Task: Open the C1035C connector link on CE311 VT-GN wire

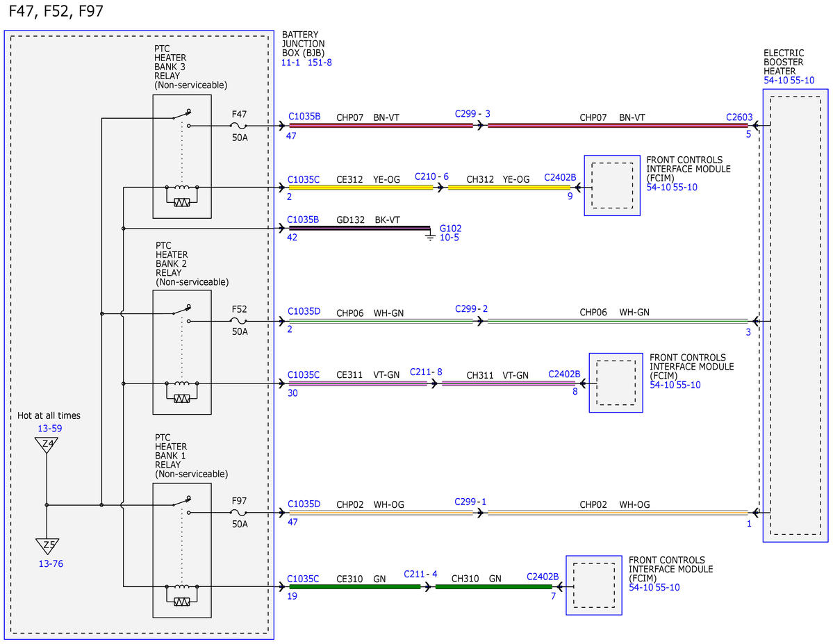Action: click(x=304, y=375)
